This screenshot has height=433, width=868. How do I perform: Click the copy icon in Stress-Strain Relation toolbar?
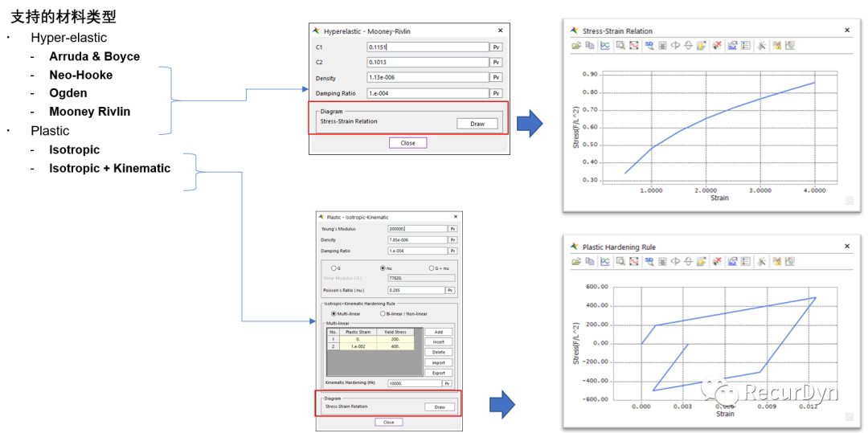(x=589, y=46)
